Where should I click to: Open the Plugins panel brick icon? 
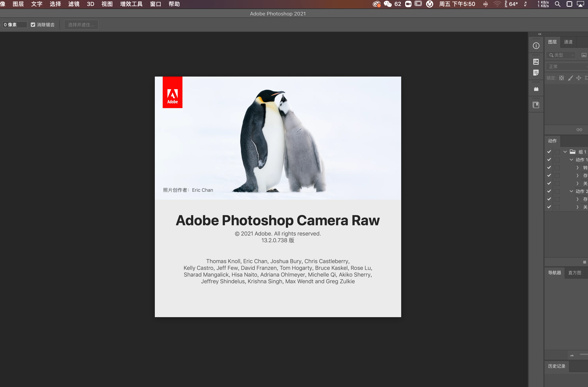coord(536,89)
